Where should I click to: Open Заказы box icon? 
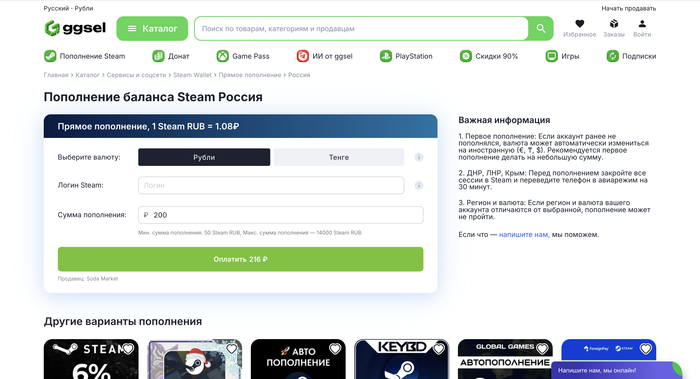click(x=614, y=24)
